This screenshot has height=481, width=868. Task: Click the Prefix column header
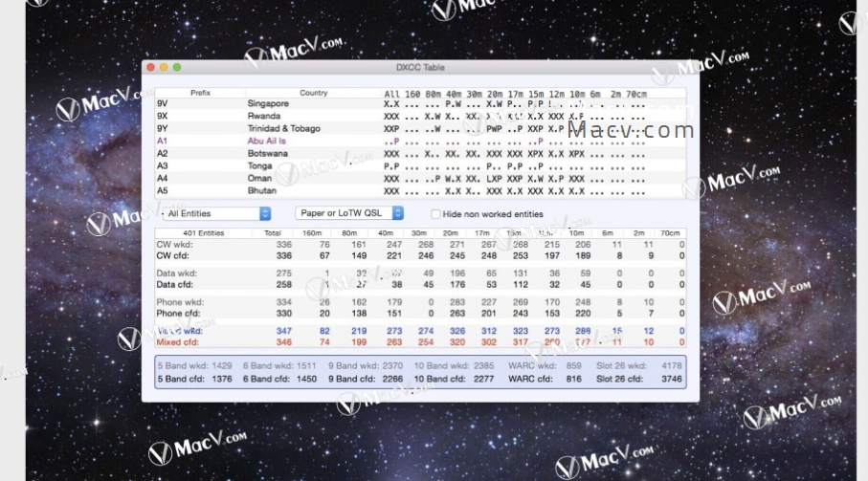200,93
